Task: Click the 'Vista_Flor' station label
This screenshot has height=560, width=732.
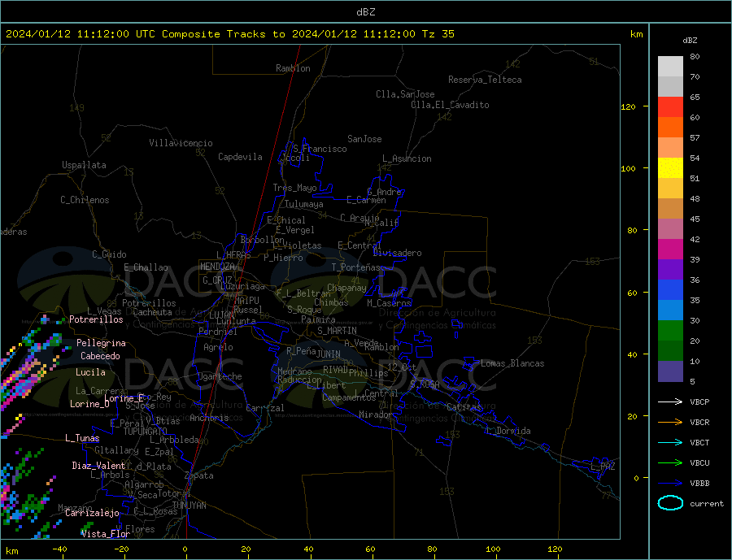Action: pos(106,534)
